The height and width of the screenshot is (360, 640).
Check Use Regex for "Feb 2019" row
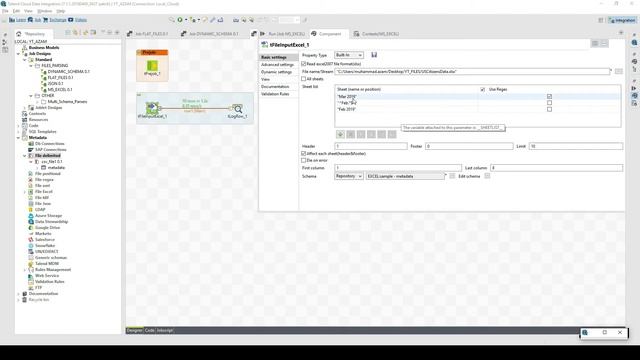click(x=549, y=109)
